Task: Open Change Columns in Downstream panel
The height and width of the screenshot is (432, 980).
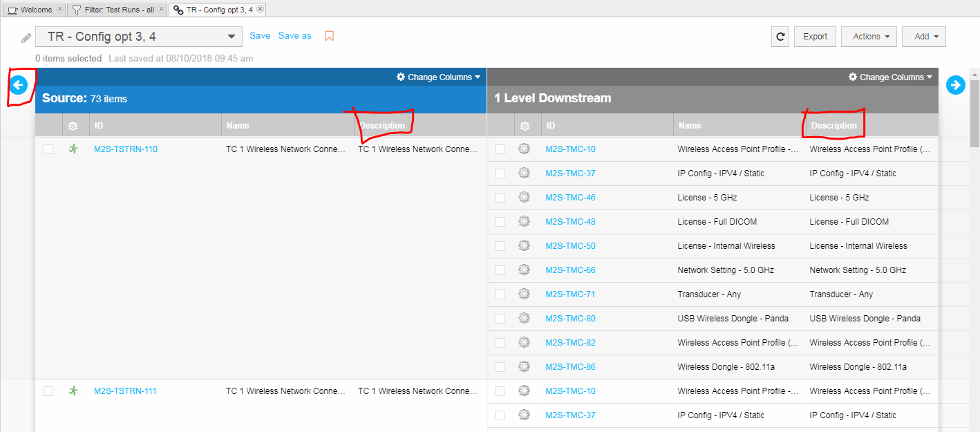Action: click(x=890, y=77)
